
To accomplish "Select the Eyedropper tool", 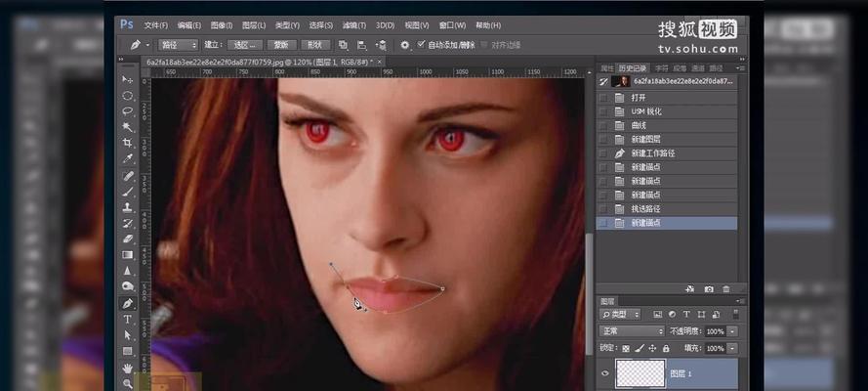I will pyautogui.click(x=128, y=159).
